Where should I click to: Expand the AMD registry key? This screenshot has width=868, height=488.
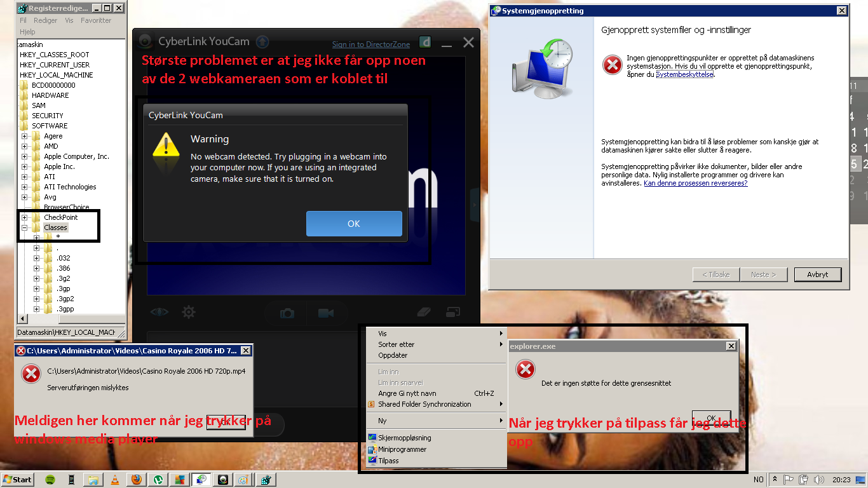[x=25, y=146]
